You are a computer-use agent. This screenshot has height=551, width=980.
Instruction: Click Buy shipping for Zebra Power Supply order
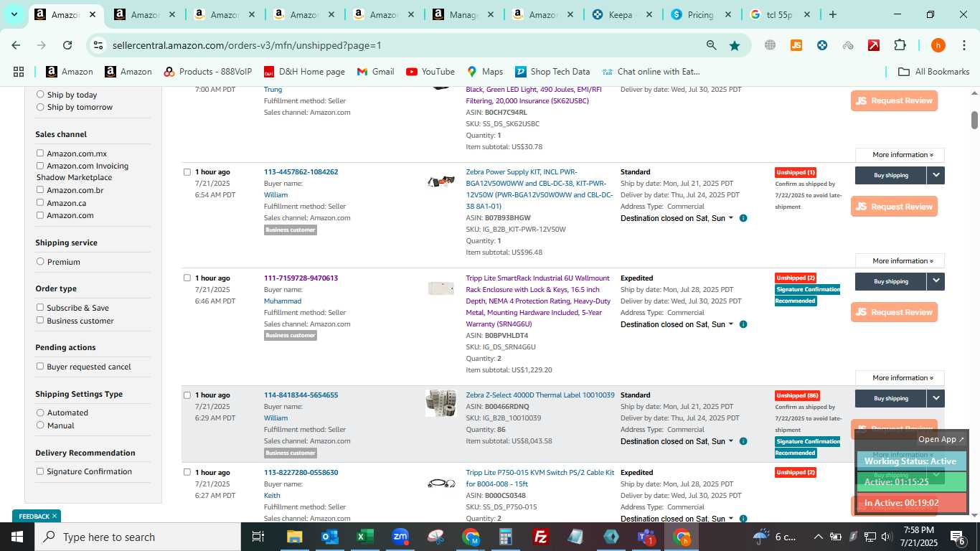tap(891, 175)
